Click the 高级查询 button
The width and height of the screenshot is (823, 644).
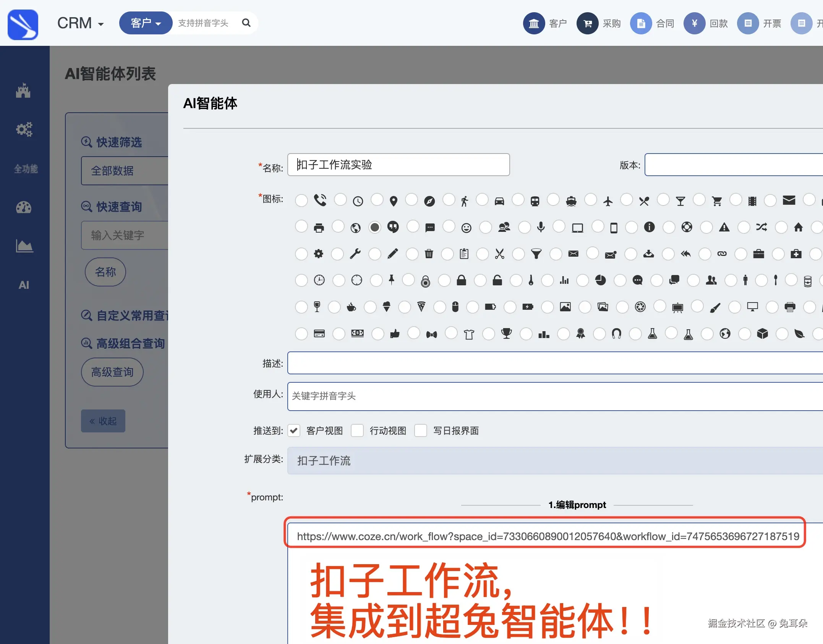[112, 372]
